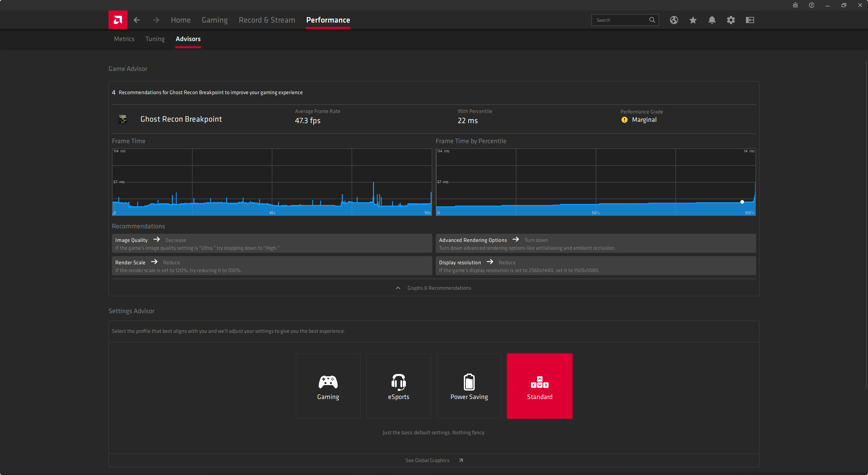Switch to the Metrics sub-tab

(x=124, y=39)
